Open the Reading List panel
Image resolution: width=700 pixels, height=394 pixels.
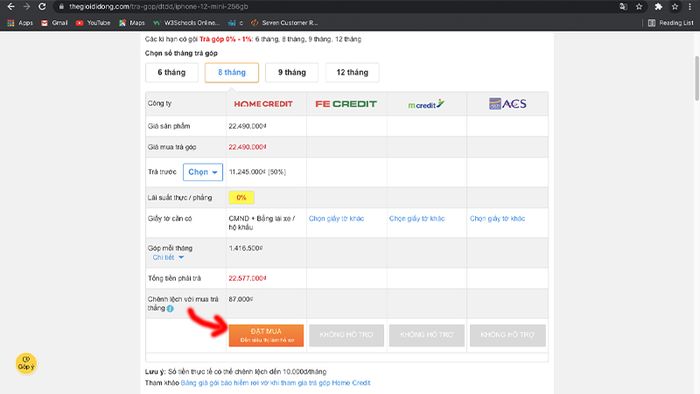(671, 23)
